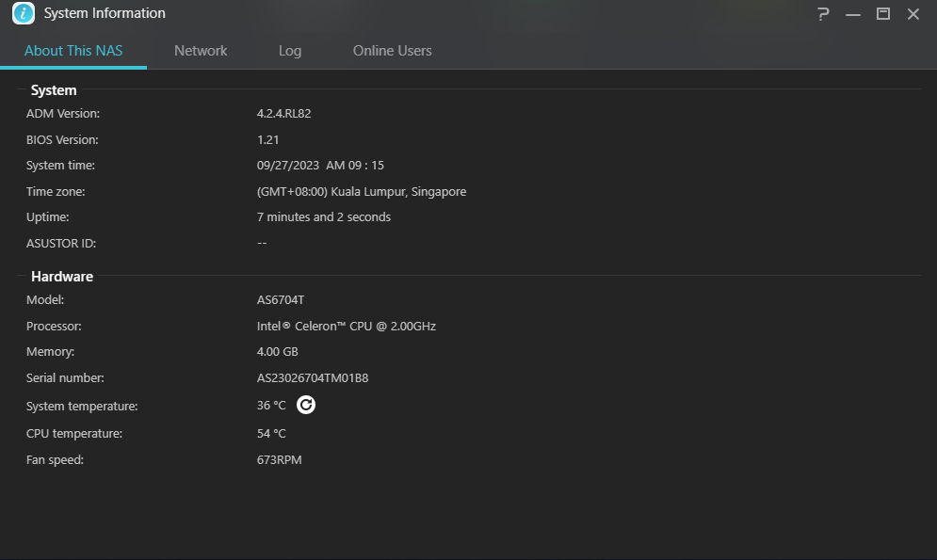Open help via the question mark icon

click(823, 14)
